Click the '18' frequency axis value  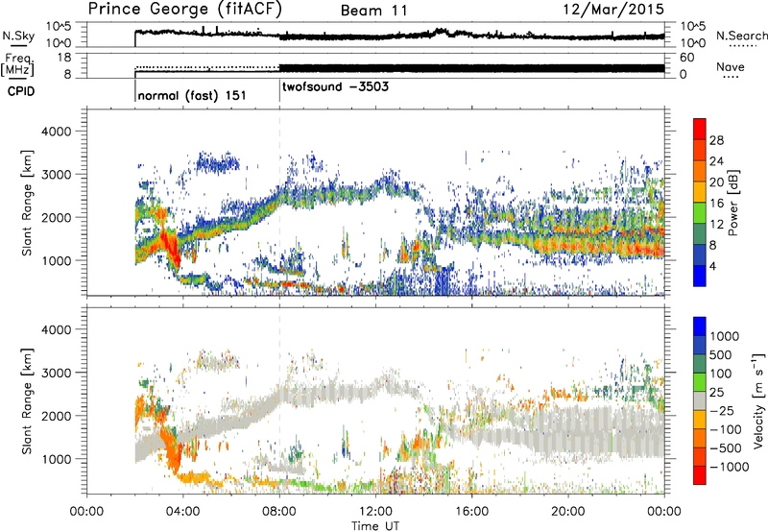[x=63, y=58]
